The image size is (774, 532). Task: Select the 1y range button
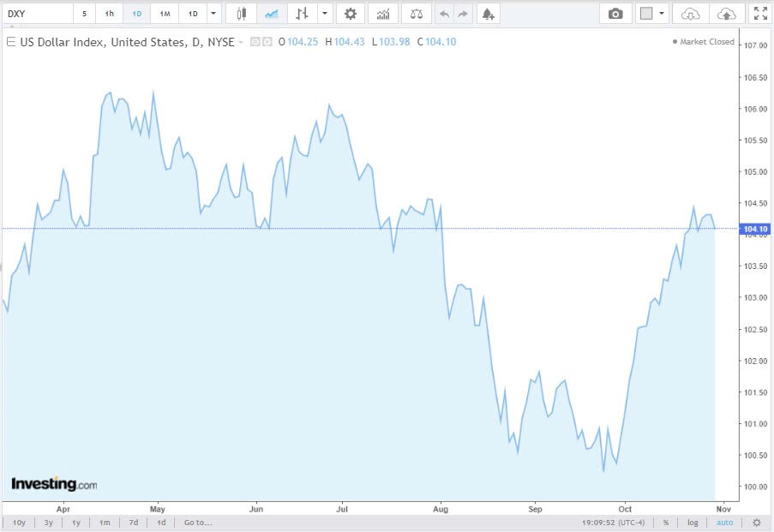(x=75, y=522)
